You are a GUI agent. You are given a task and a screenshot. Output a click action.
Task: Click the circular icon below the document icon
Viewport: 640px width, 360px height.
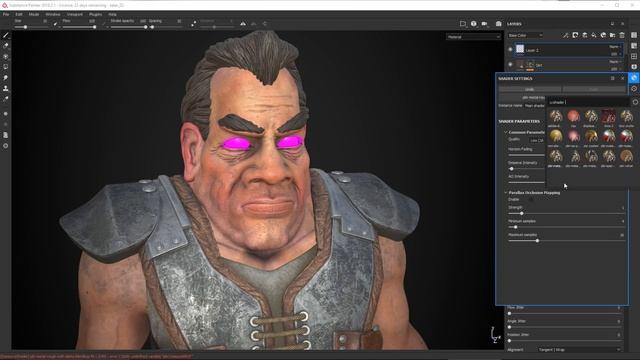point(6,146)
